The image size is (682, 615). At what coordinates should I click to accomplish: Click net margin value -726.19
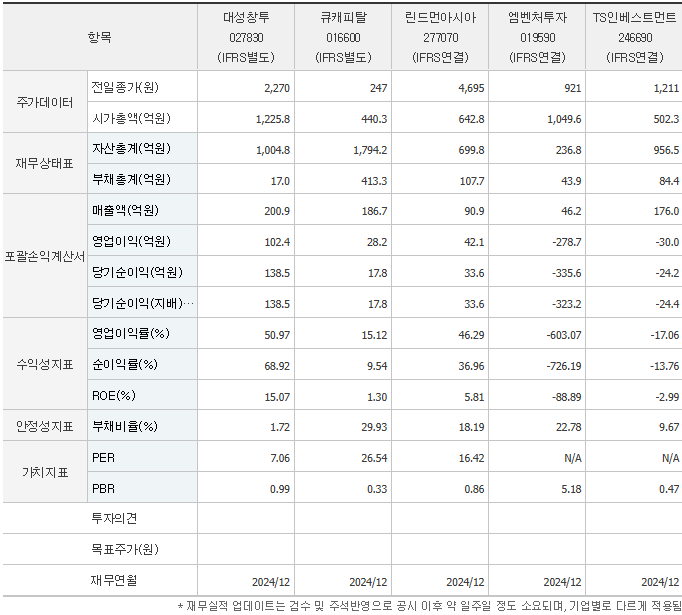pyautogui.click(x=564, y=366)
